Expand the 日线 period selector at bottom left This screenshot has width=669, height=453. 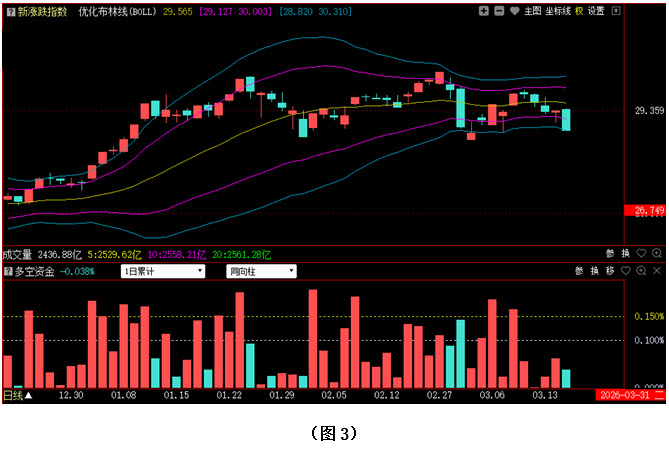point(17,396)
